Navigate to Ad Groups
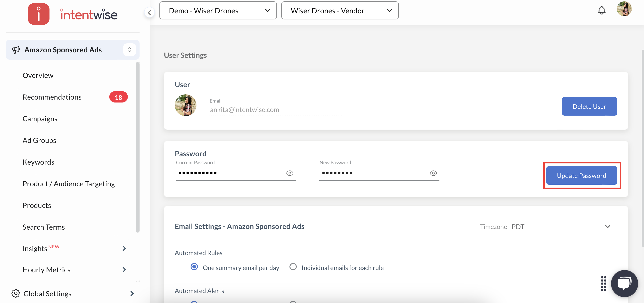 (x=39, y=140)
